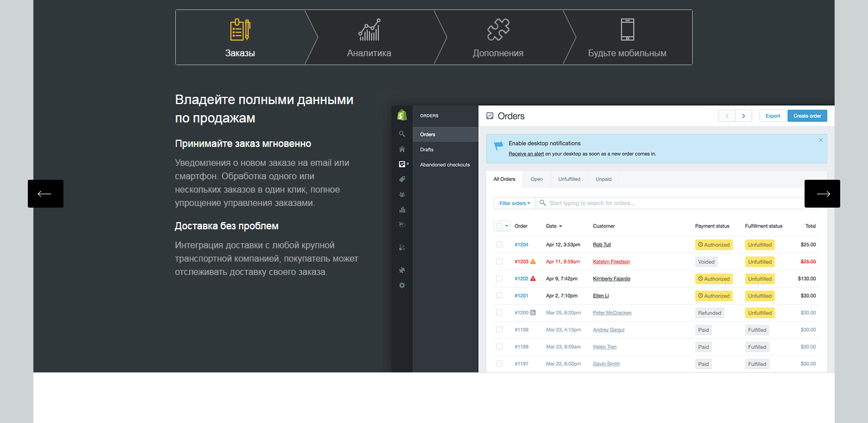Go to Home using the house icon
The image size is (868, 423).
click(x=402, y=149)
